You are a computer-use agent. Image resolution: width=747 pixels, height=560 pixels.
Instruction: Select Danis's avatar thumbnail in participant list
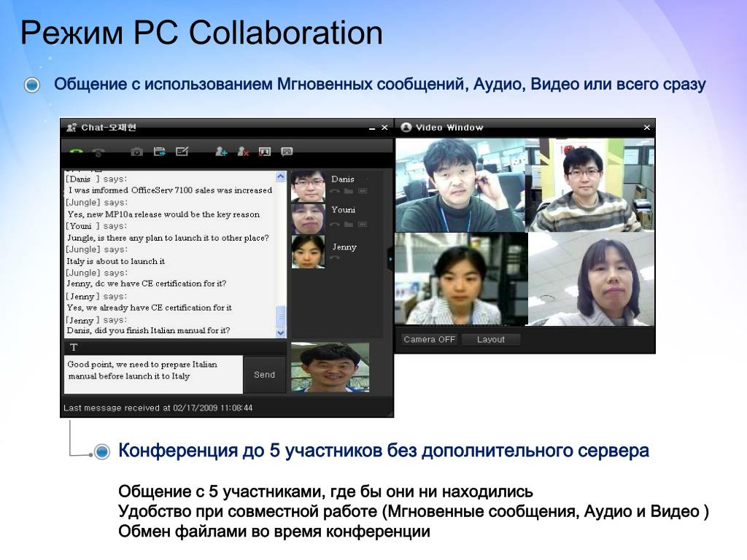click(x=309, y=186)
